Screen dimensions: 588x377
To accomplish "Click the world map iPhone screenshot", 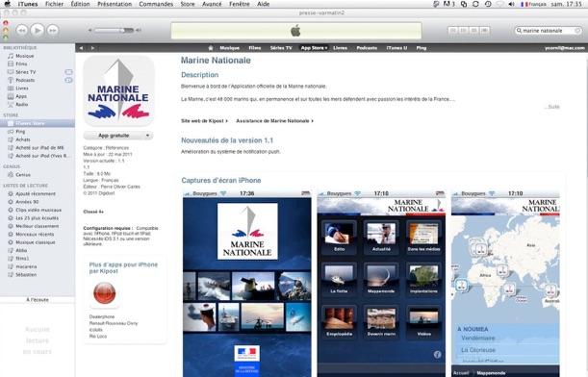I will pos(505,284).
